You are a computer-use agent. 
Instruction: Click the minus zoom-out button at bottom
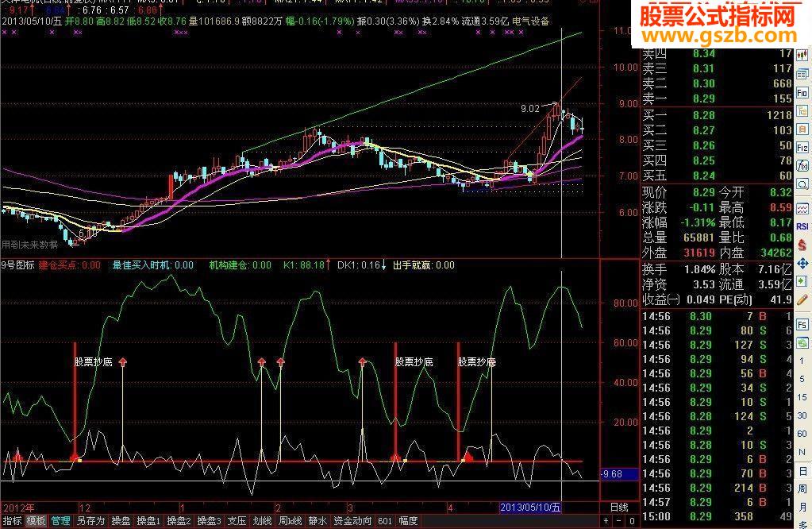coord(619,521)
